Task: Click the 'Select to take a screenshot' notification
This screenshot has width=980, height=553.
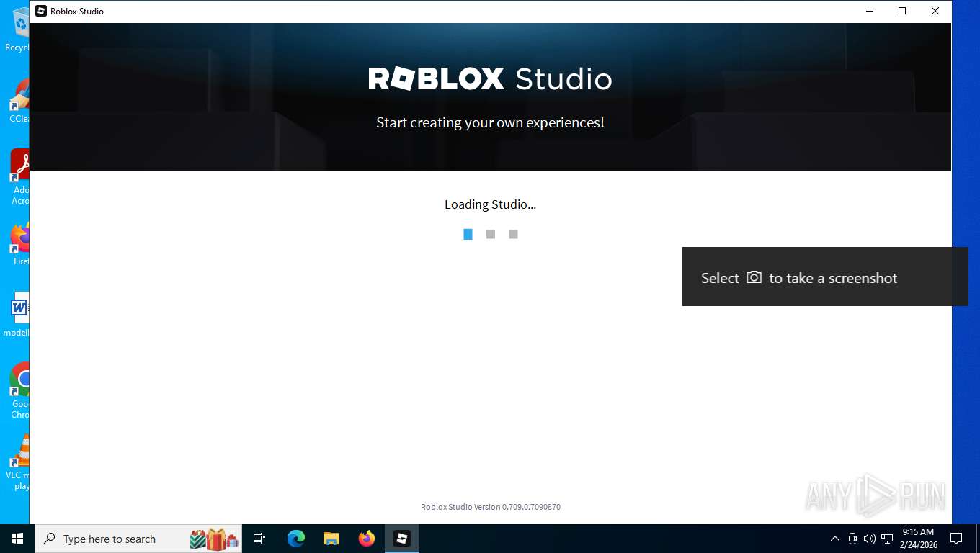Action: coord(825,276)
